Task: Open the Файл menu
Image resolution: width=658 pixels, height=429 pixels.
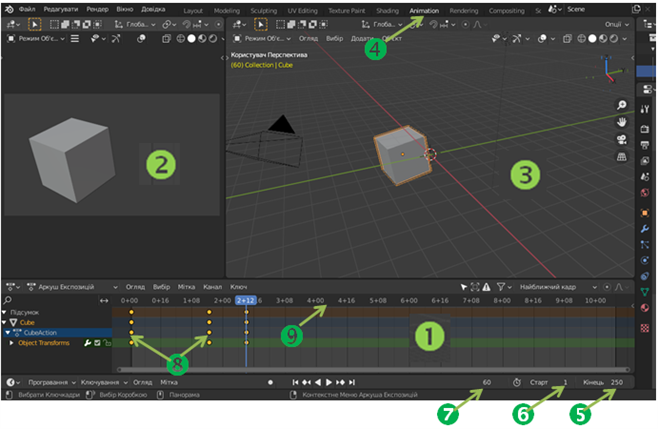Action: pos(27,9)
